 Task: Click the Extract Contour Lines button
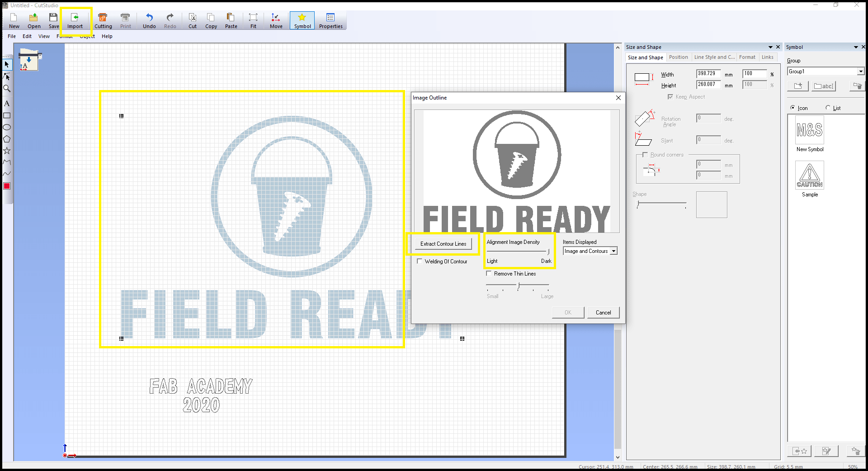coord(443,244)
